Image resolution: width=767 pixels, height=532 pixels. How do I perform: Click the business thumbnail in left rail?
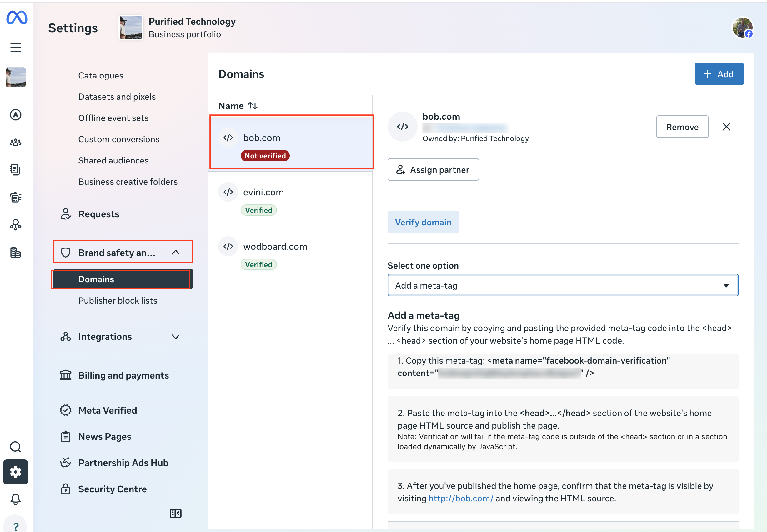[16, 77]
